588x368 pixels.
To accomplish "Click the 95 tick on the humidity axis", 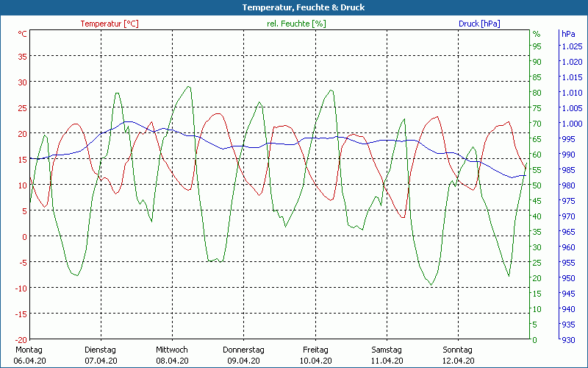I will tap(537, 46).
